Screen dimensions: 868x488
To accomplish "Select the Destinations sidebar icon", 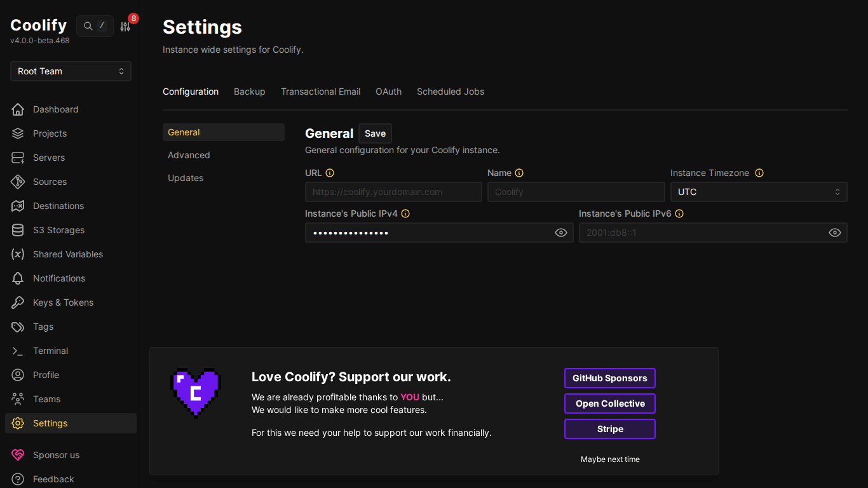I will pos(19,206).
